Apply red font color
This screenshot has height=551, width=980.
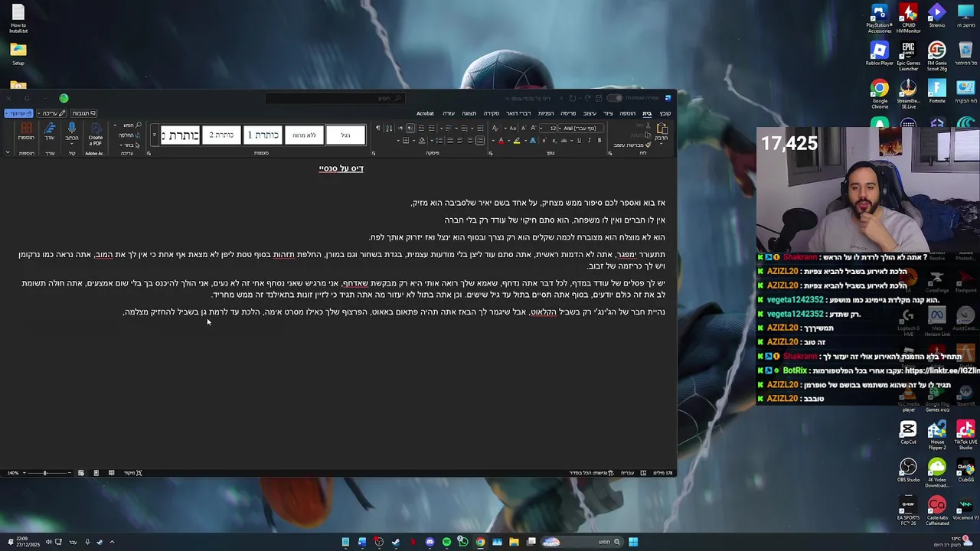[501, 140]
